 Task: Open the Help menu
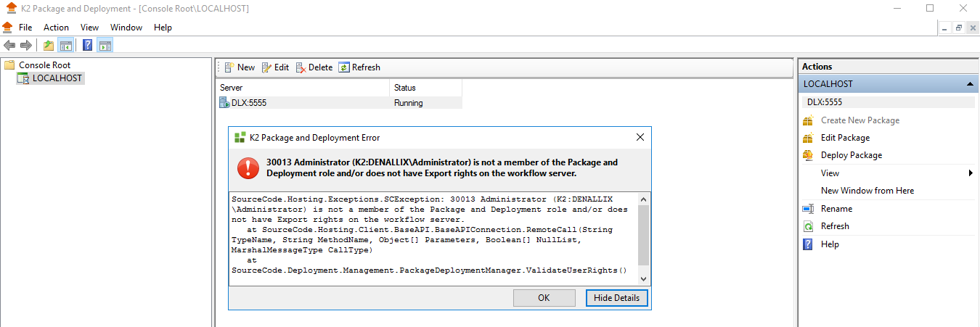[x=163, y=28]
